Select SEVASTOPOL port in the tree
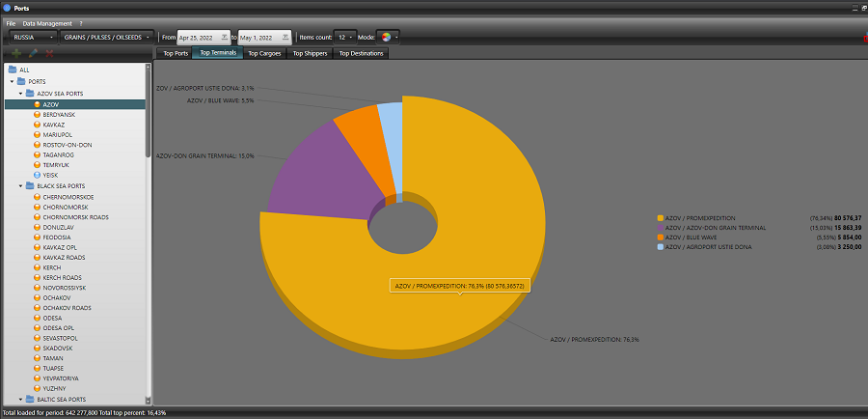This screenshot has width=868, height=419. tap(60, 338)
